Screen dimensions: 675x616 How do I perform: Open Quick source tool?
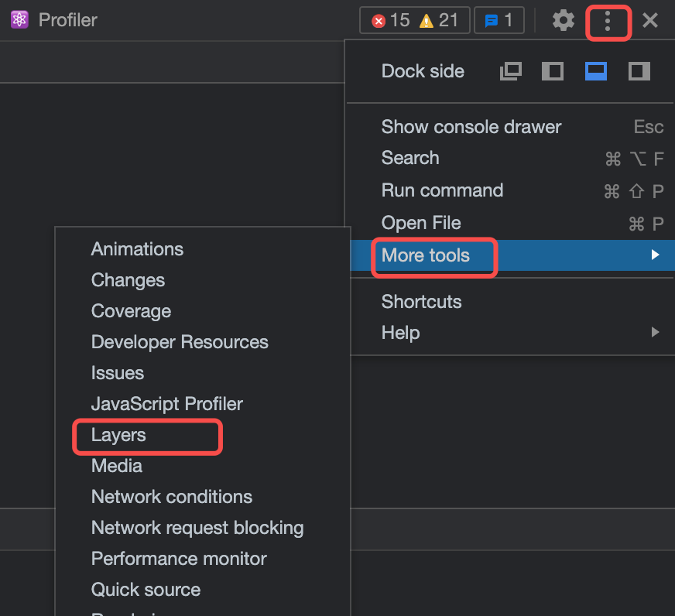pos(203,590)
